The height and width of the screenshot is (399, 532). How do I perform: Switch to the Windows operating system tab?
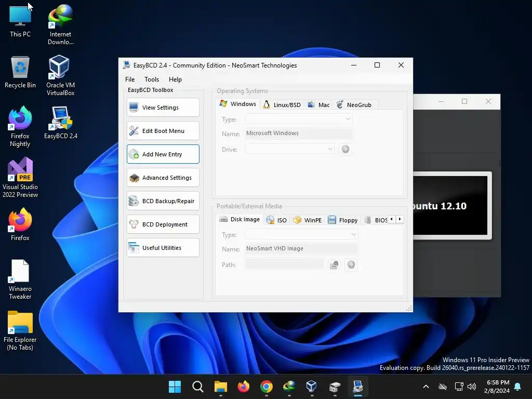tap(238, 104)
